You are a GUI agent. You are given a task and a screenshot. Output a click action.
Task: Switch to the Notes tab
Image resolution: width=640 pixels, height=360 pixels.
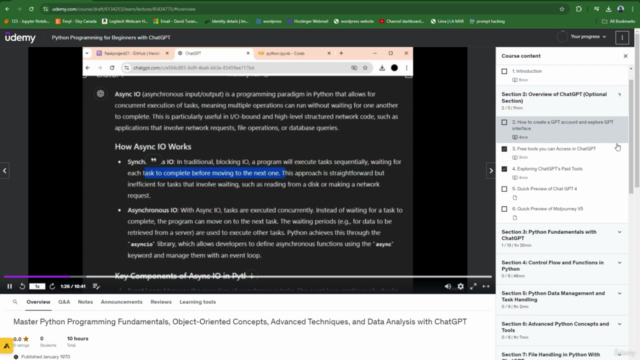click(x=85, y=302)
